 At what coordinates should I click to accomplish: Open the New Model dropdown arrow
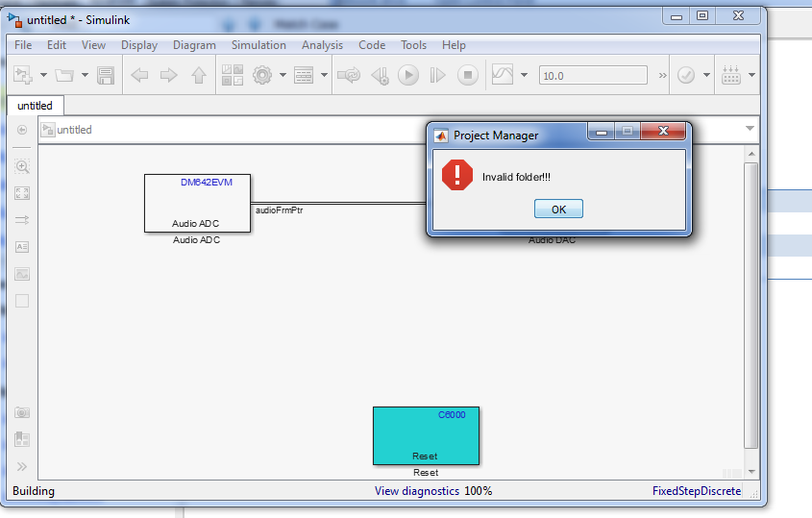[43, 75]
